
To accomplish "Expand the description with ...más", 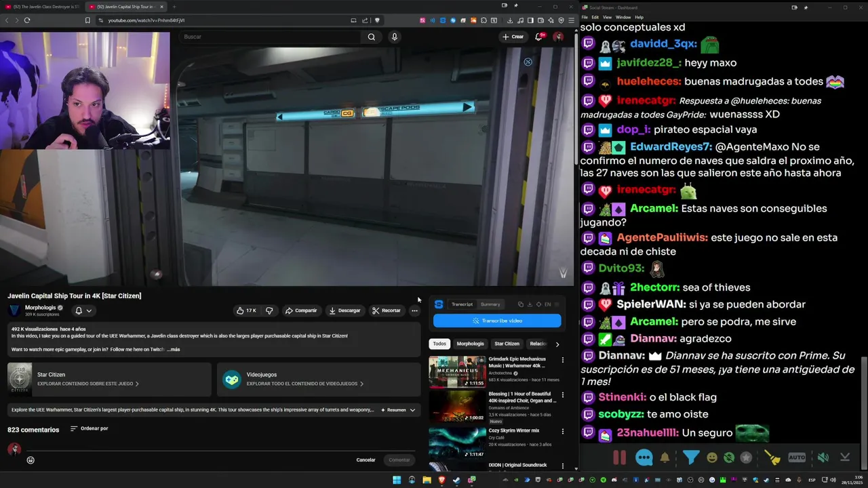I will pyautogui.click(x=174, y=349).
